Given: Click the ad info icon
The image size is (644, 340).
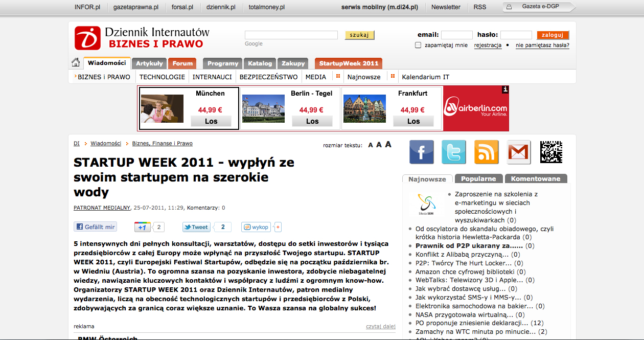Looking at the screenshot, I should coord(505,89).
